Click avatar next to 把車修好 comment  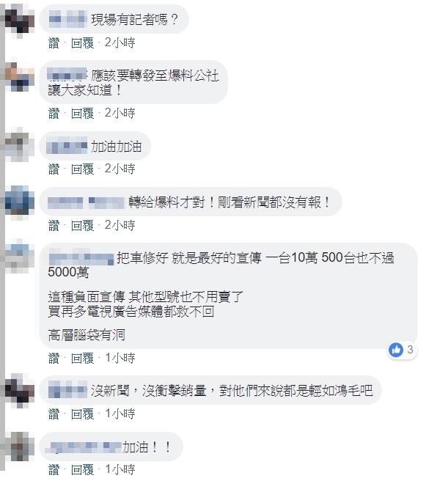(19, 256)
